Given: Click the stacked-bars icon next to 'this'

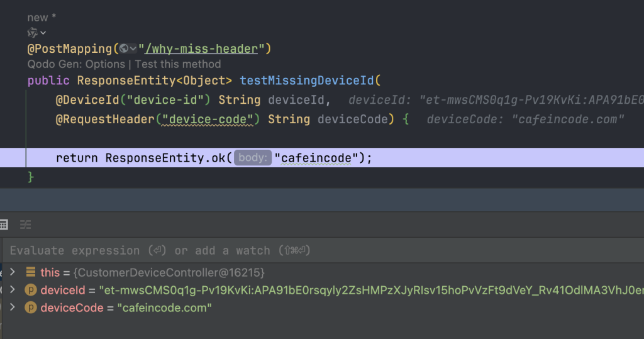Looking at the screenshot, I should point(30,272).
